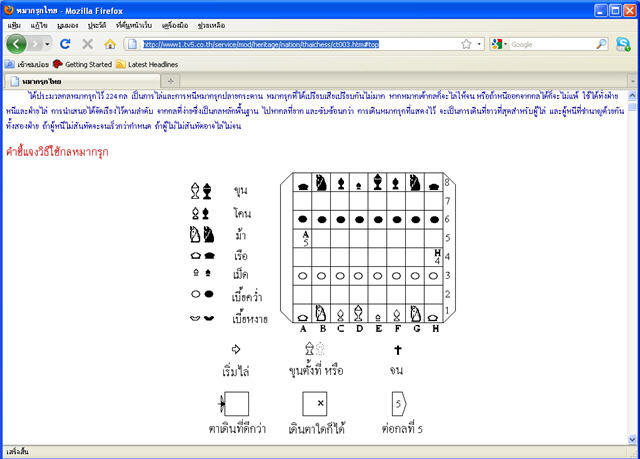The height and width of the screenshot is (459, 640).
Task: Click the vertical scrollbar up arrow
Action: (632, 95)
